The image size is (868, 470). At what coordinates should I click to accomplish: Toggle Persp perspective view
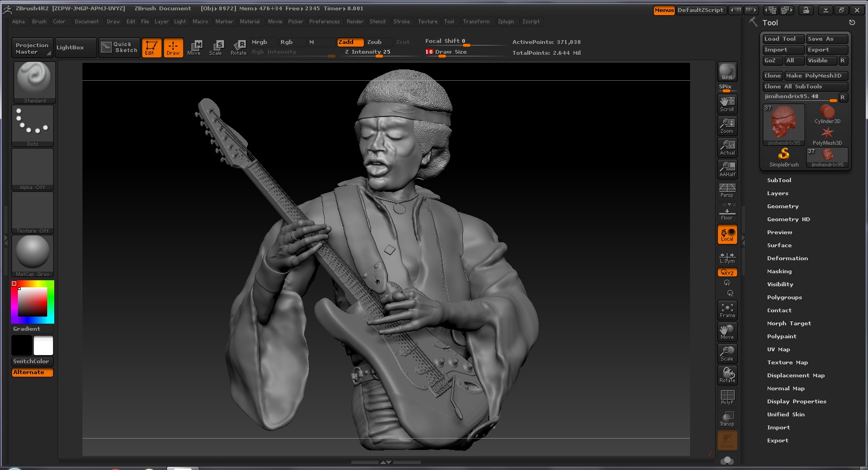(x=727, y=190)
